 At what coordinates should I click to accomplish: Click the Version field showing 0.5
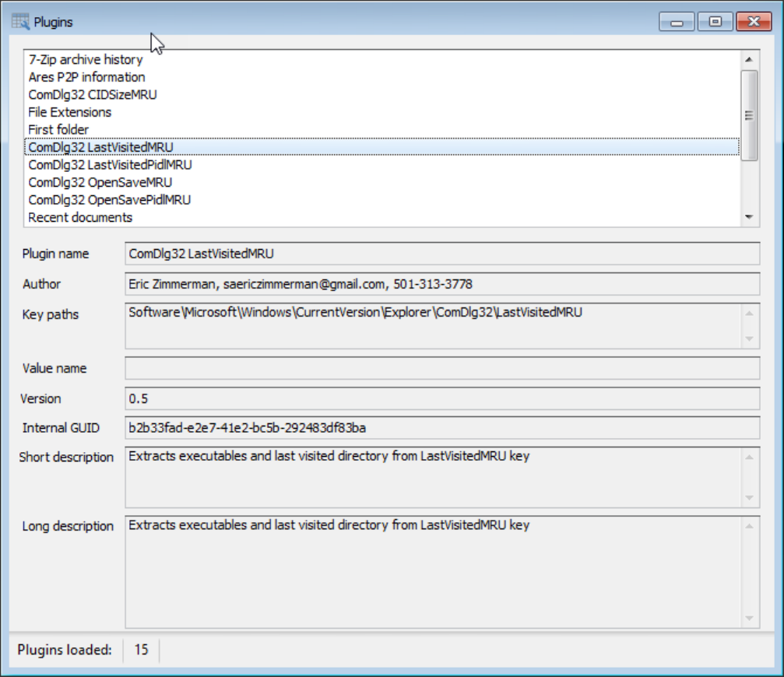(x=442, y=398)
